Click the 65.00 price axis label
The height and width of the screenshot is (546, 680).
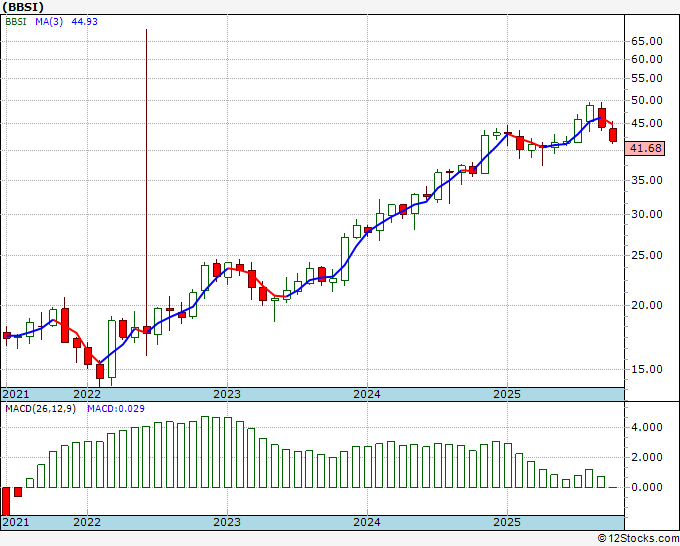(x=647, y=41)
